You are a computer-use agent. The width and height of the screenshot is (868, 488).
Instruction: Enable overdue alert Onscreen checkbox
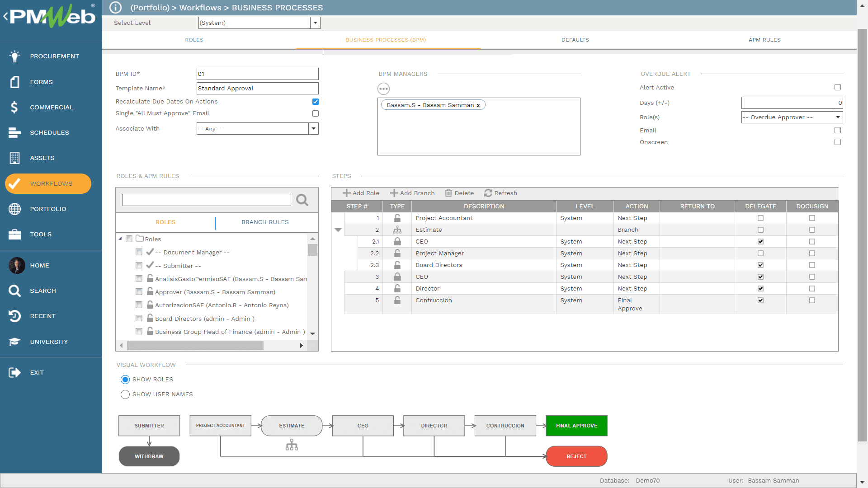coord(838,142)
